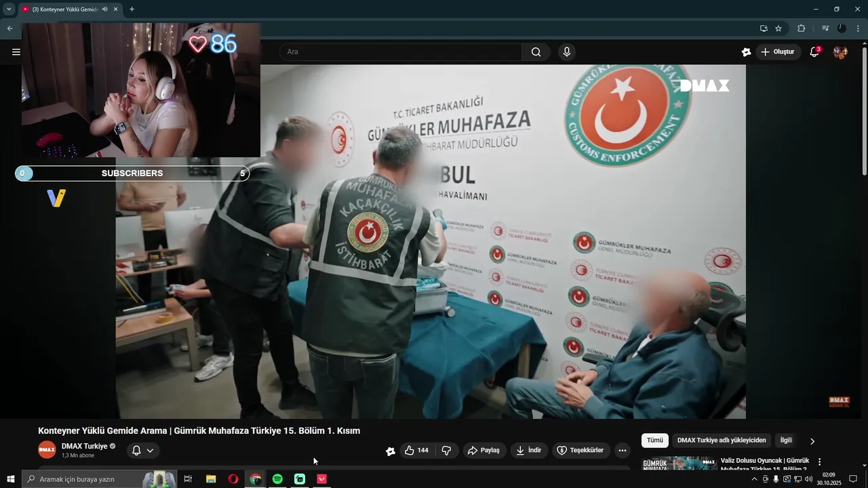The width and height of the screenshot is (868, 488).
Task: Open Spotify from the taskbar
Action: tap(277, 479)
